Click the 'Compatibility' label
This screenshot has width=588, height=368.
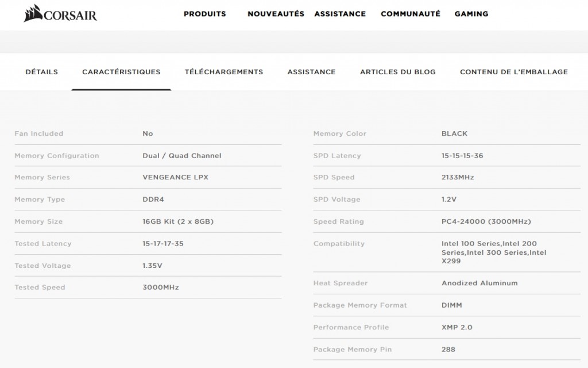[x=339, y=244]
